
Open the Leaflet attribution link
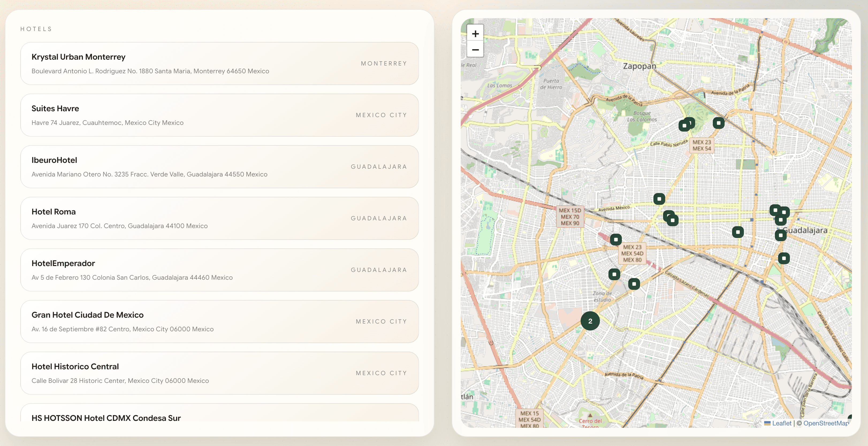[x=781, y=423]
